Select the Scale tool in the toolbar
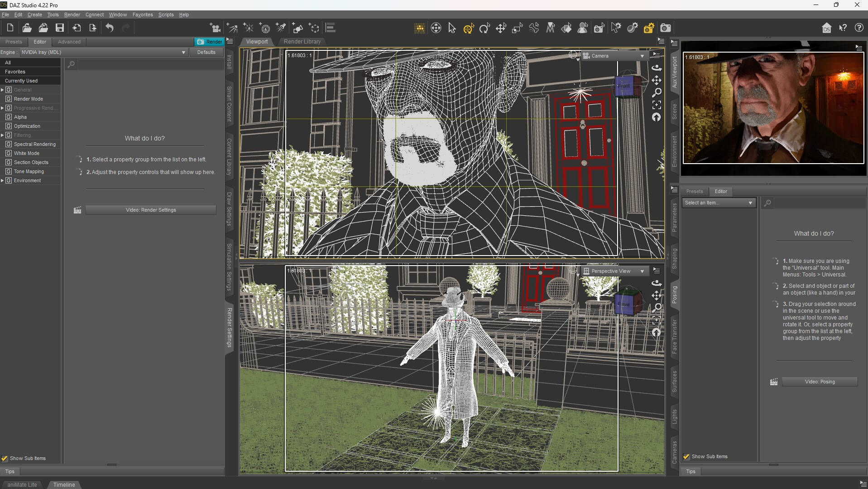Screen dimensions: 868x489 coord(517,29)
